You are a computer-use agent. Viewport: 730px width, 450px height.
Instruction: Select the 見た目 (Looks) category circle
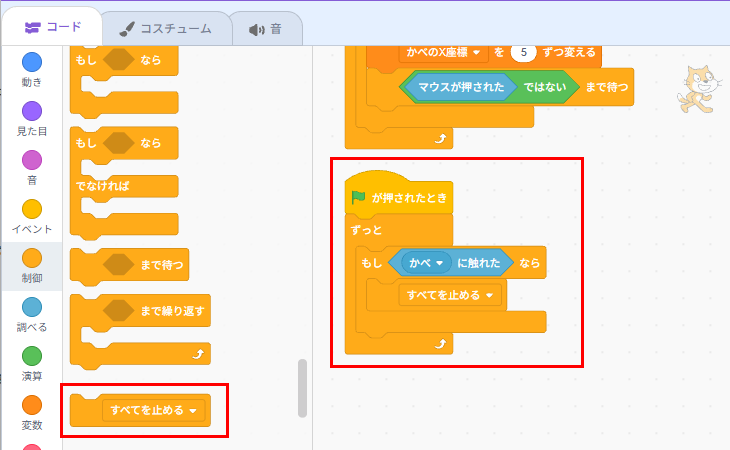[31, 111]
